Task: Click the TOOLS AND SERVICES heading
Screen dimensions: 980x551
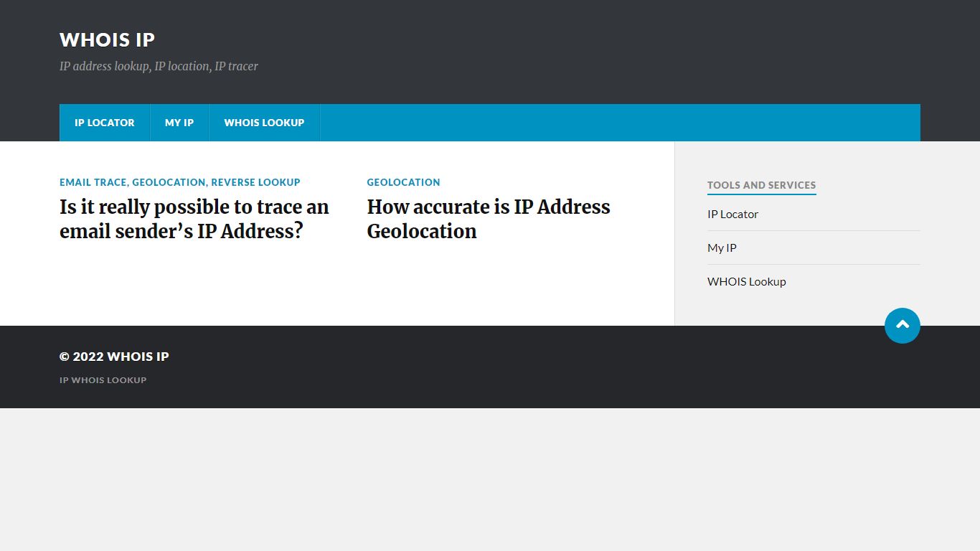Action: pos(761,185)
